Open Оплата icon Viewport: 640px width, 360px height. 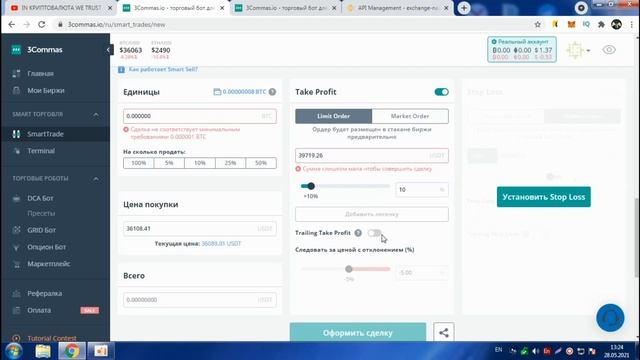point(16,311)
